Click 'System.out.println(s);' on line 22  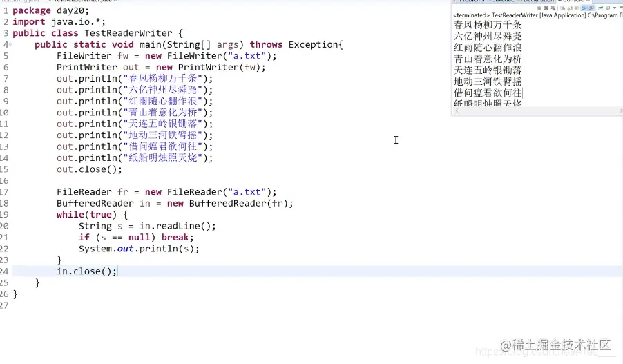139,249
